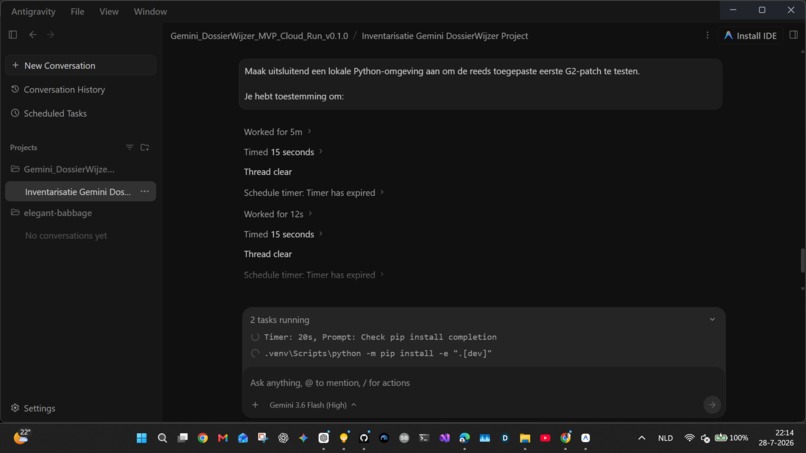Open the GitHub taskbar icon
Screen dimensions: 806x453
click(x=364, y=438)
